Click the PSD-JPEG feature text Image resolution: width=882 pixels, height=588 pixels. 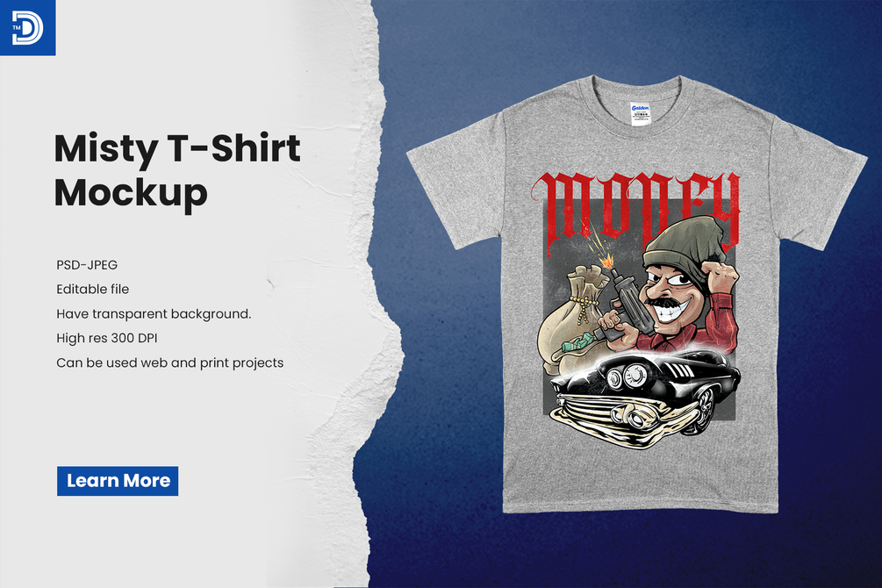[87, 265]
